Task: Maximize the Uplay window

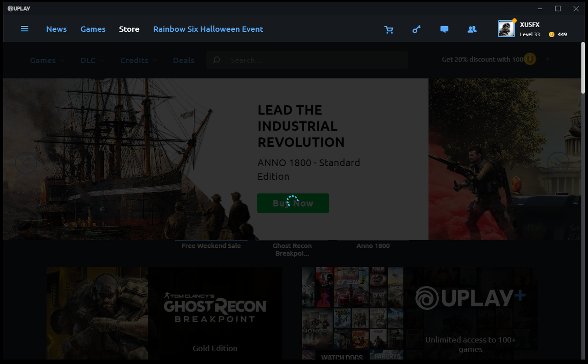Action: pyautogui.click(x=558, y=8)
